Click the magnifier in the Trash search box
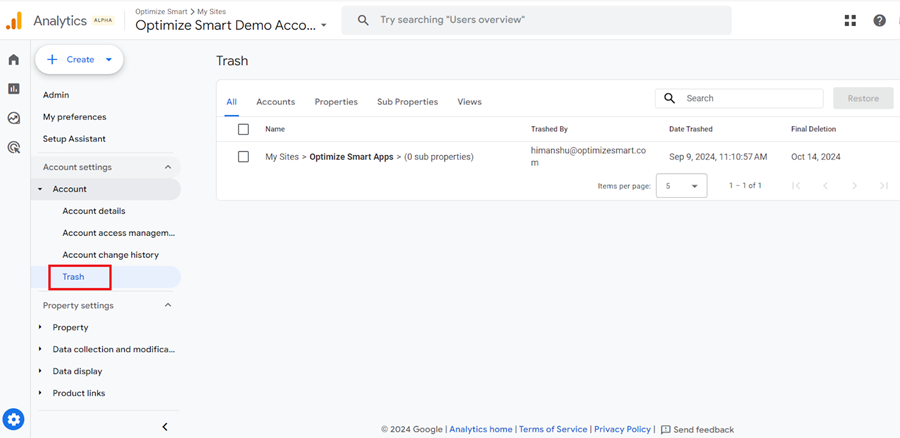 pyautogui.click(x=669, y=98)
